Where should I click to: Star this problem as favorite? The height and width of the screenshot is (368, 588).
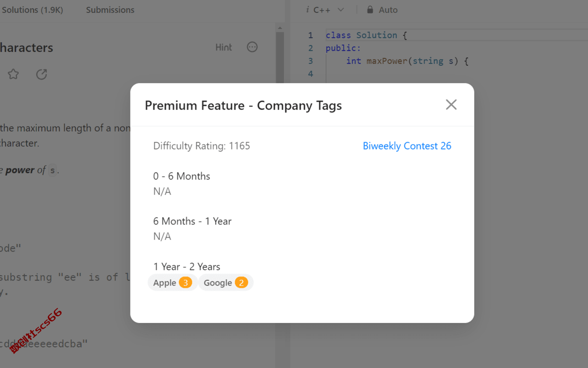[x=13, y=74]
